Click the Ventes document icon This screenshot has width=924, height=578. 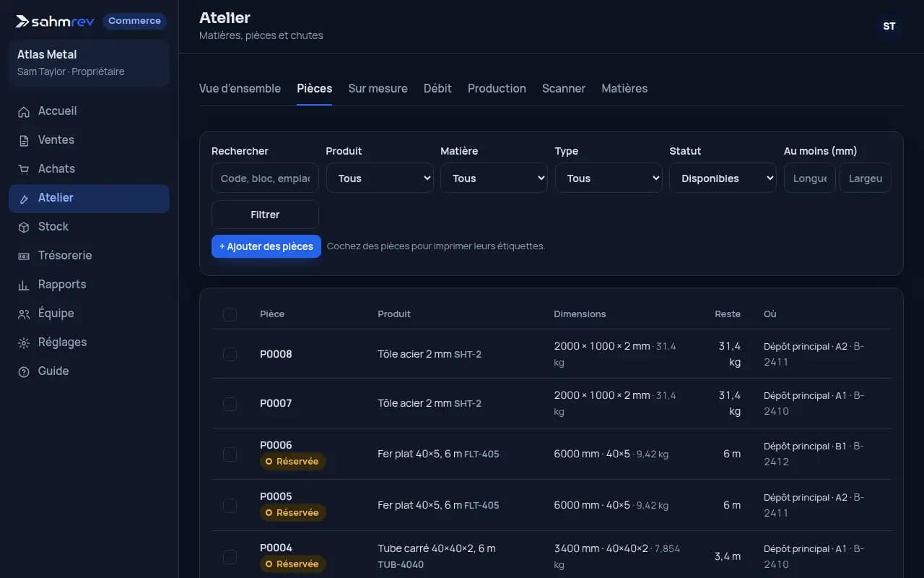24,140
